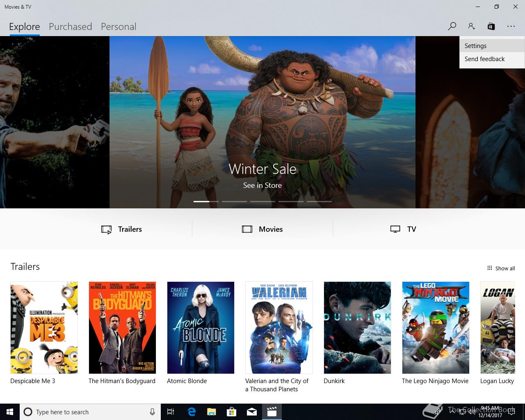
Task: Click the Winter Sale banner title
Action: (x=262, y=169)
